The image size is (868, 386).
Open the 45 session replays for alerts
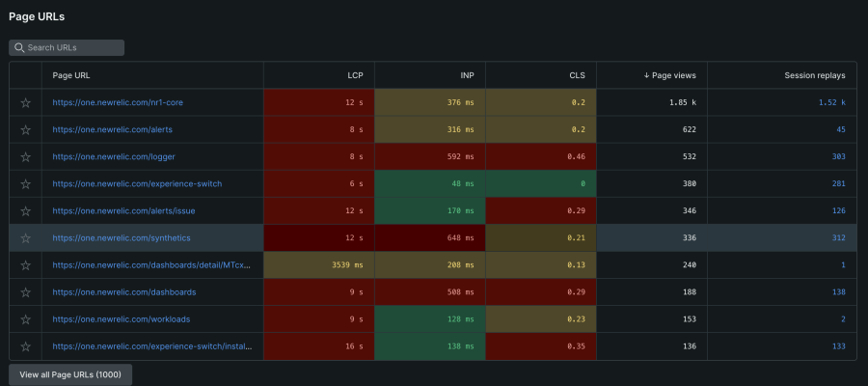pos(841,129)
